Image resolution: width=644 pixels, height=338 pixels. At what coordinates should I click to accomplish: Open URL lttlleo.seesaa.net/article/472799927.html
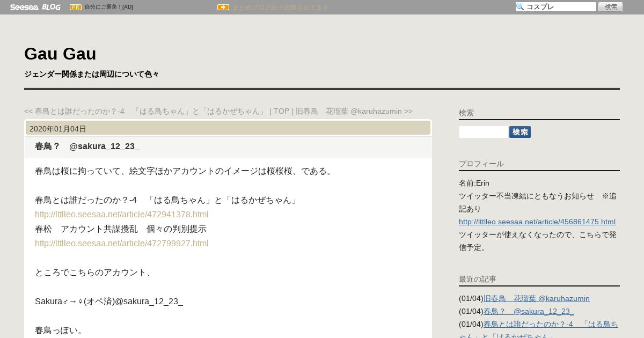point(122,244)
